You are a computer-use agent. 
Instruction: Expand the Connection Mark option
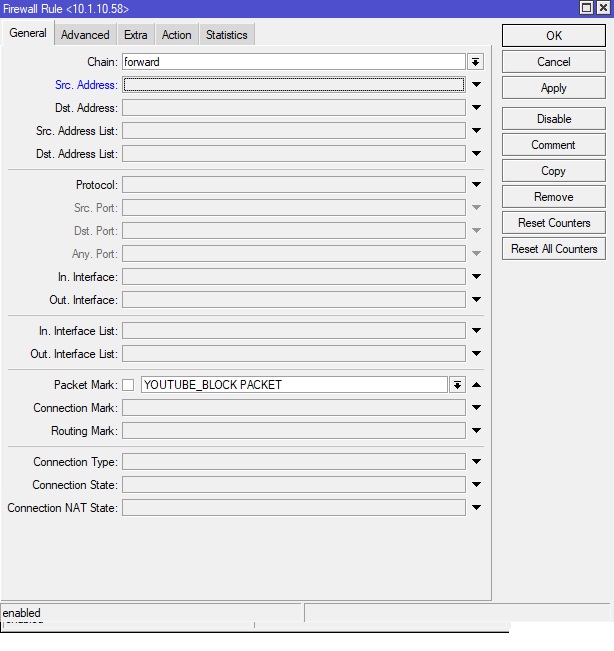coord(477,408)
